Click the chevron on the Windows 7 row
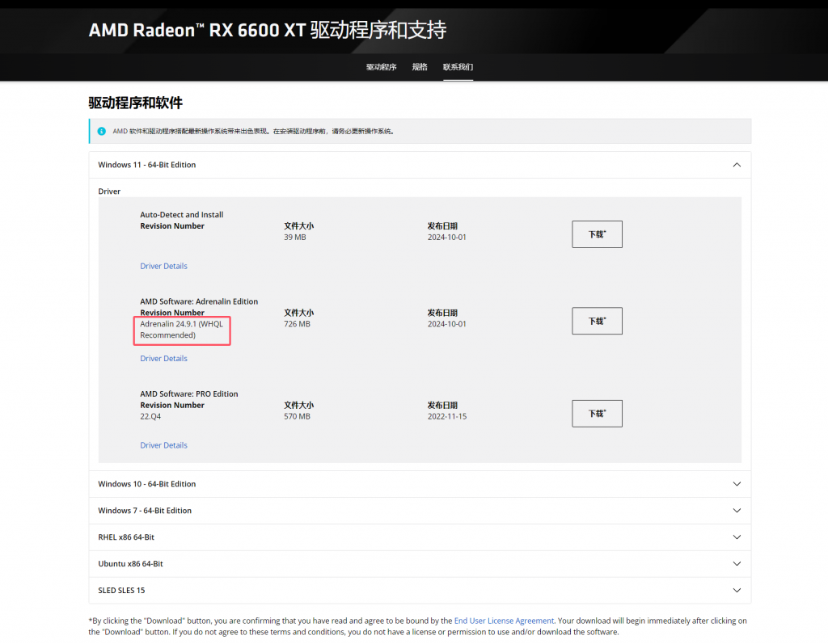Viewport: 828px width, 644px height. [x=736, y=511]
